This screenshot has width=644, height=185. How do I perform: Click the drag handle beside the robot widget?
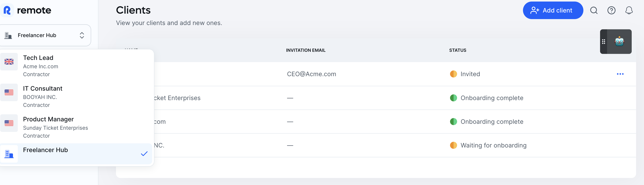pos(603,41)
